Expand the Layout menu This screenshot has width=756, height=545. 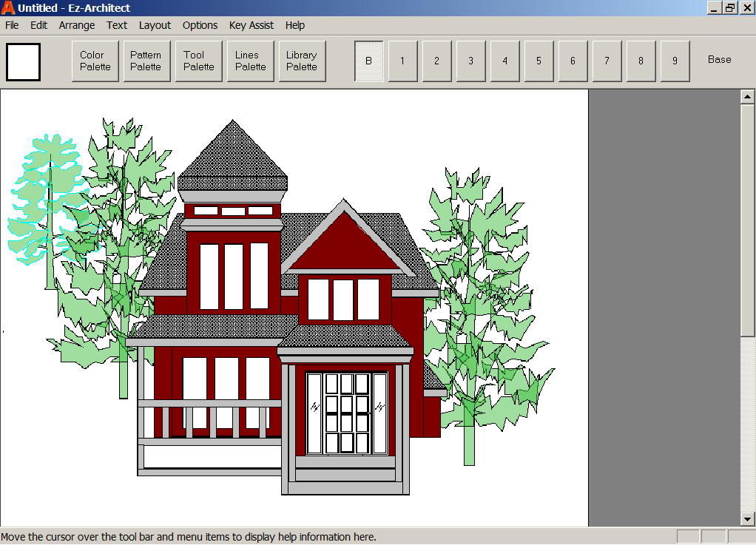pos(155,25)
